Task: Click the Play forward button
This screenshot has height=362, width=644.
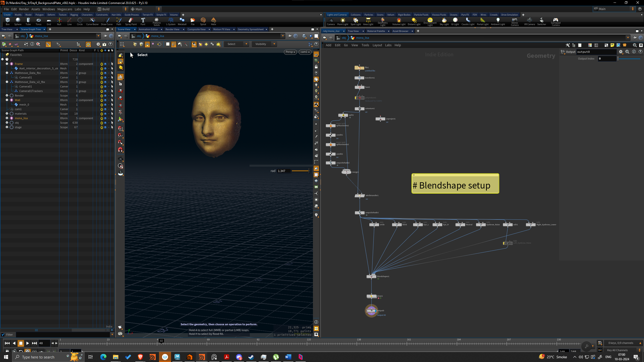Action: tap(28, 343)
